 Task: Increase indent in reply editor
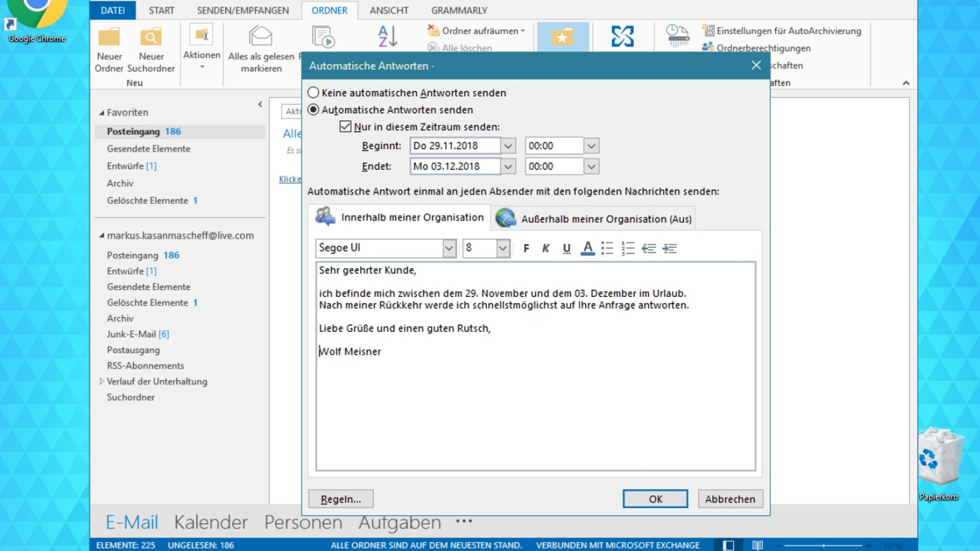coord(669,248)
